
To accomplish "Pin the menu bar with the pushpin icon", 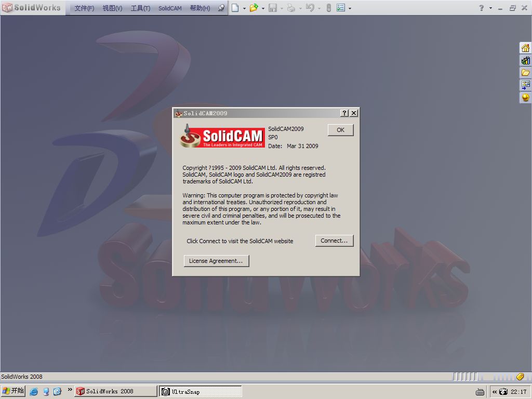I will tap(221, 7).
